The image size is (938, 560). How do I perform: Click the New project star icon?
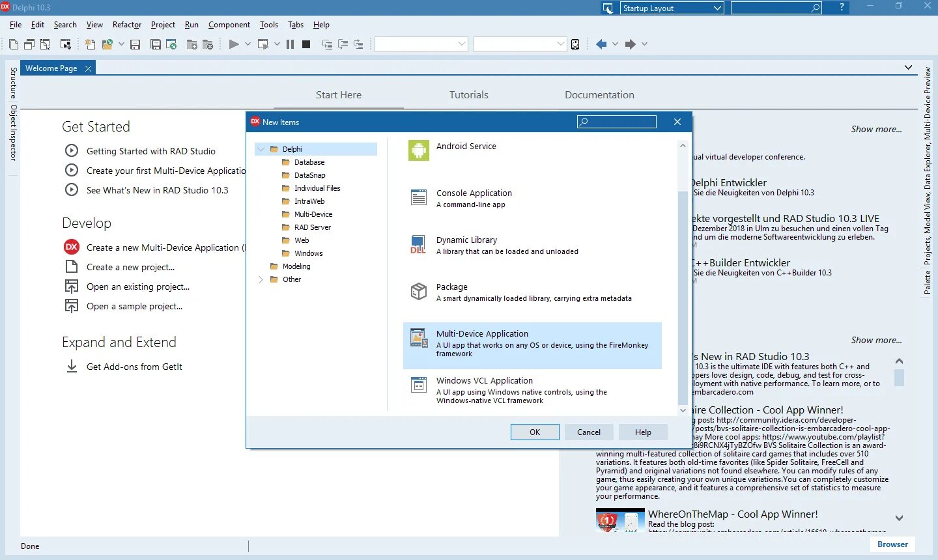pos(91,44)
